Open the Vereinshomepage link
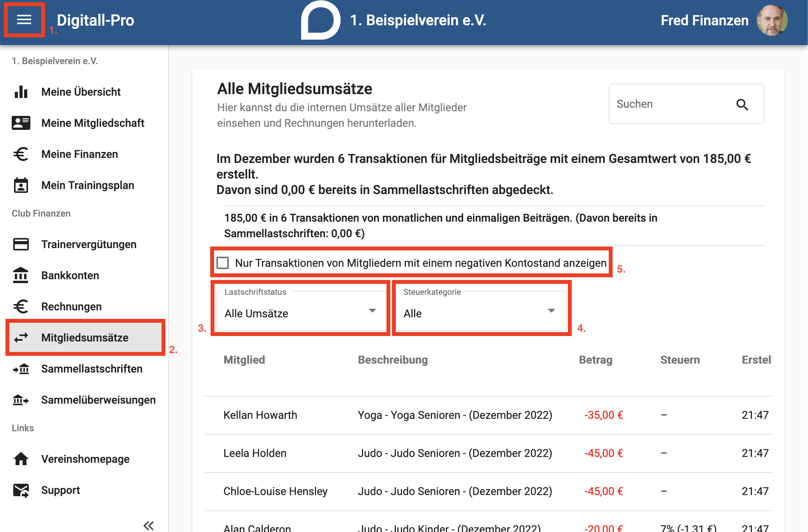The width and height of the screenshot is (808, 532). [x=84, y=459]
